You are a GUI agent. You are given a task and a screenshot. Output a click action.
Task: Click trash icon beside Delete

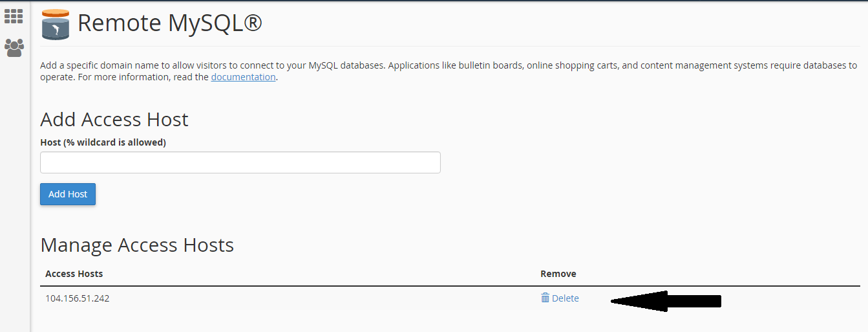(545, 298)
